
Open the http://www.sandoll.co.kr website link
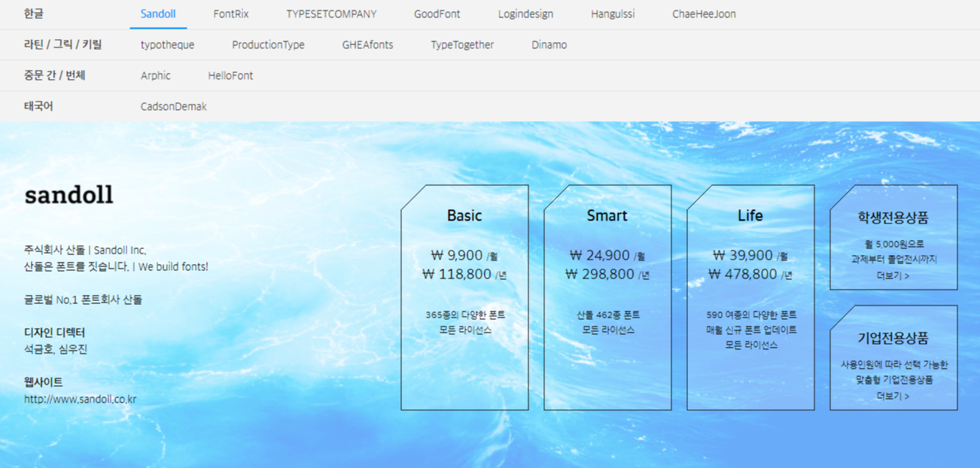click(x=81, y=400)
